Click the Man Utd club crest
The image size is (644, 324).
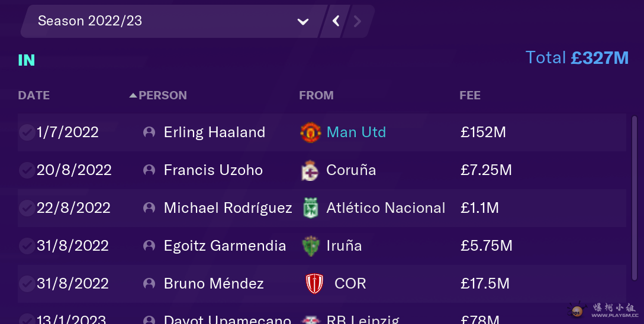311,132
